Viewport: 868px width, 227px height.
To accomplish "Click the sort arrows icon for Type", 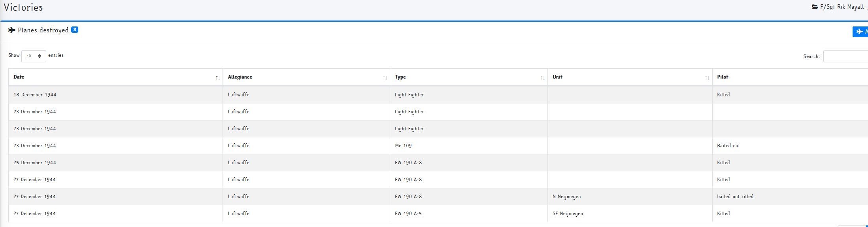I will [x=542, y=78].
